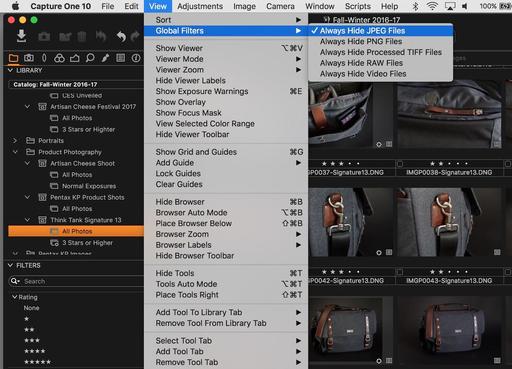512x369 pixels.
Task: Click adjustments icon on IMGP0037 thumbnail
Action: (x=379, y=144)
